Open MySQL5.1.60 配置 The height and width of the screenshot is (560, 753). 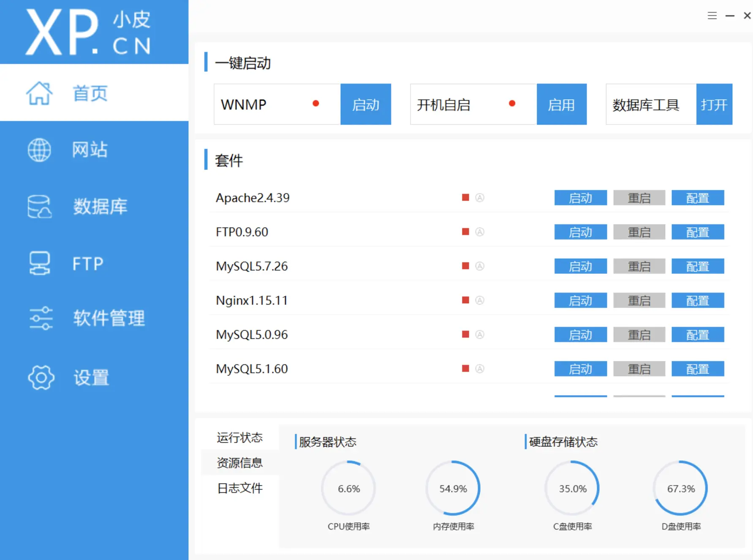tap(698, 369)
